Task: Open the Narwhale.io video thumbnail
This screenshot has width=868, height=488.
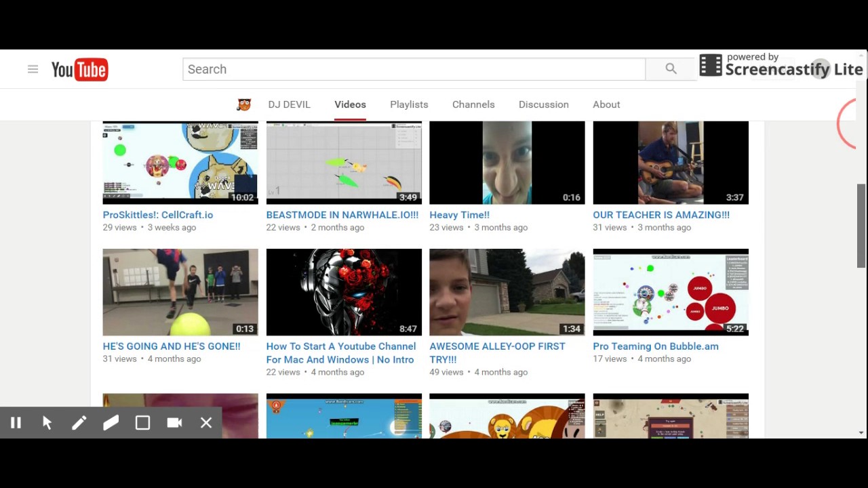Action: [344, 163]
